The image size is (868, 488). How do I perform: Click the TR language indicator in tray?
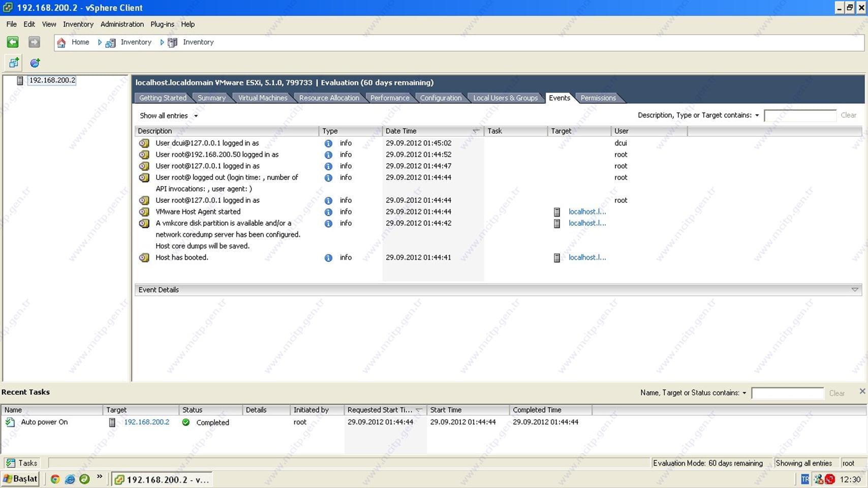point(805,479)
